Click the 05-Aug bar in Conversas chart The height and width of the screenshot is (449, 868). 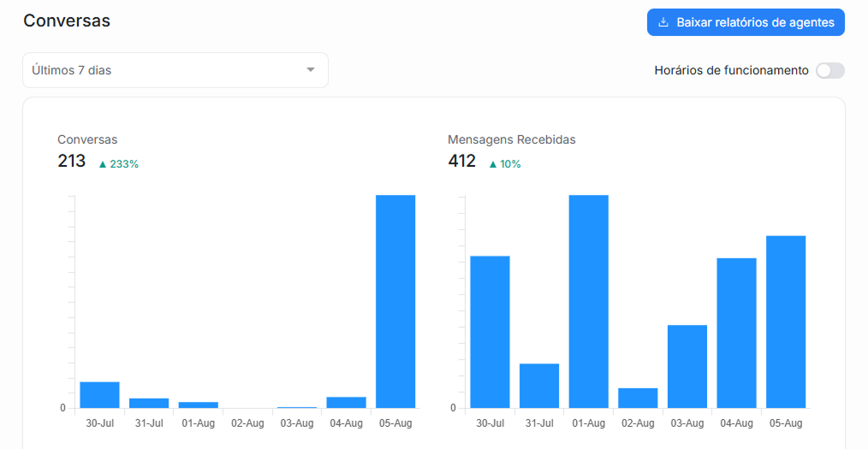(395, 301)
